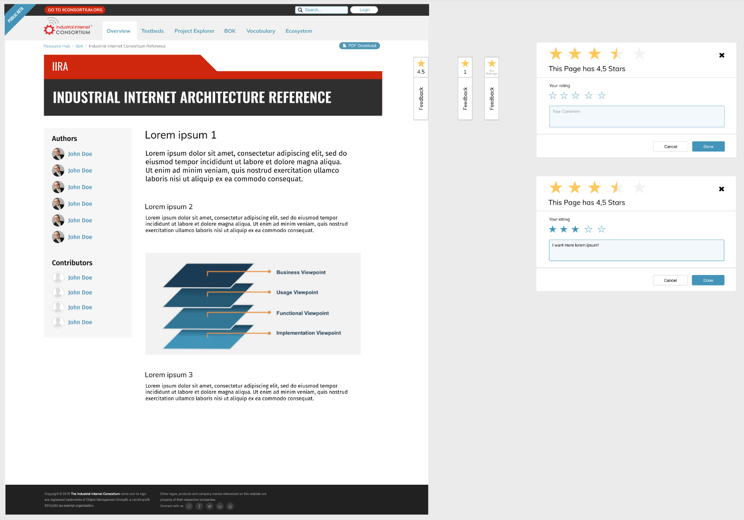Click the magnifier icon in the search box
744x520 pixels.
pyautogui.click(x=300, y=9)
